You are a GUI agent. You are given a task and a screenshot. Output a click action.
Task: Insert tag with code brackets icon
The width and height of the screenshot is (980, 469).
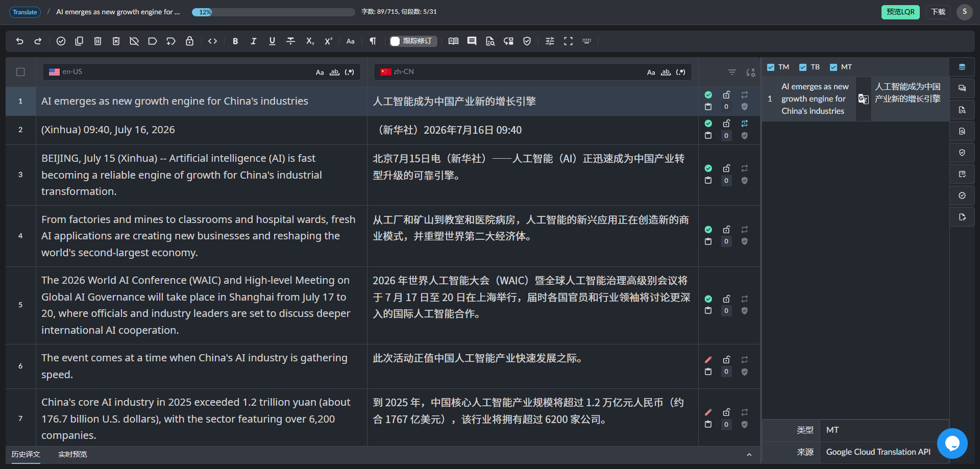pyautogui.click(x=213, y=41)
